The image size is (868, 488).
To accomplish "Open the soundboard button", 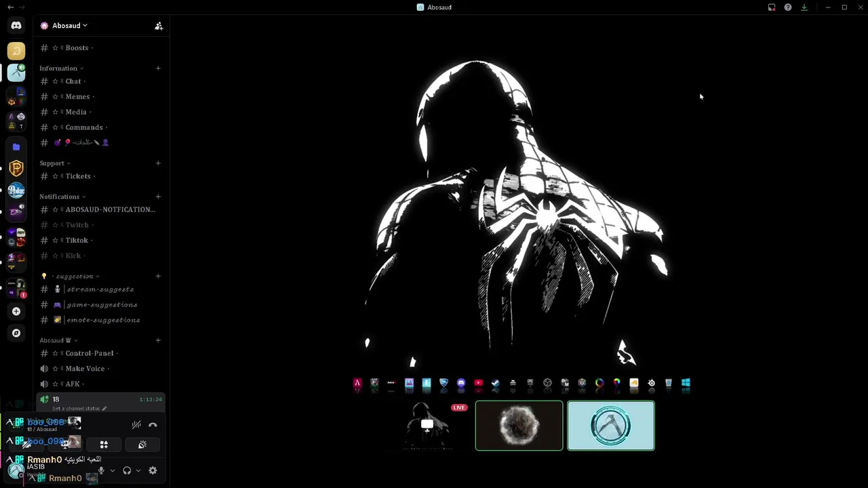I will (x=142, y=445).
